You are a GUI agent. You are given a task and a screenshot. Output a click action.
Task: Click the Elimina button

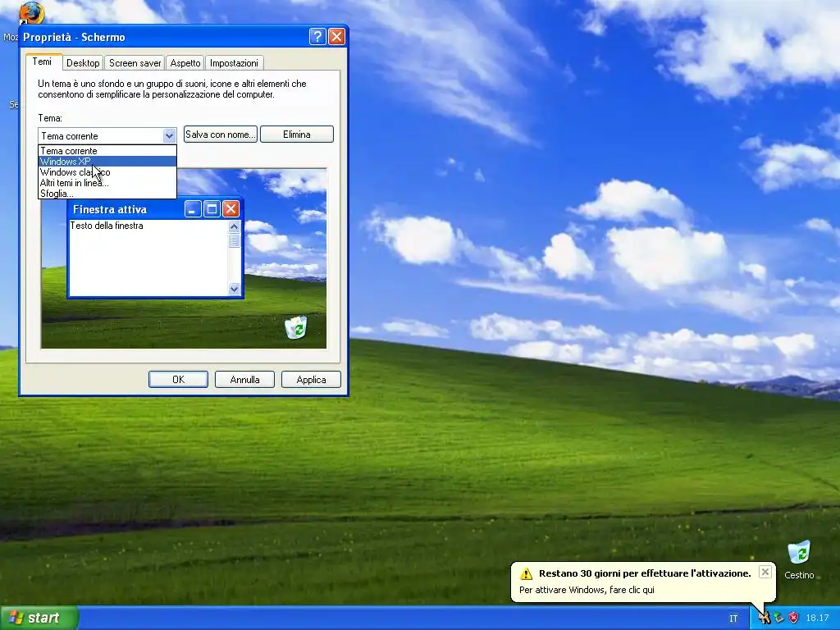click(297, 135)
